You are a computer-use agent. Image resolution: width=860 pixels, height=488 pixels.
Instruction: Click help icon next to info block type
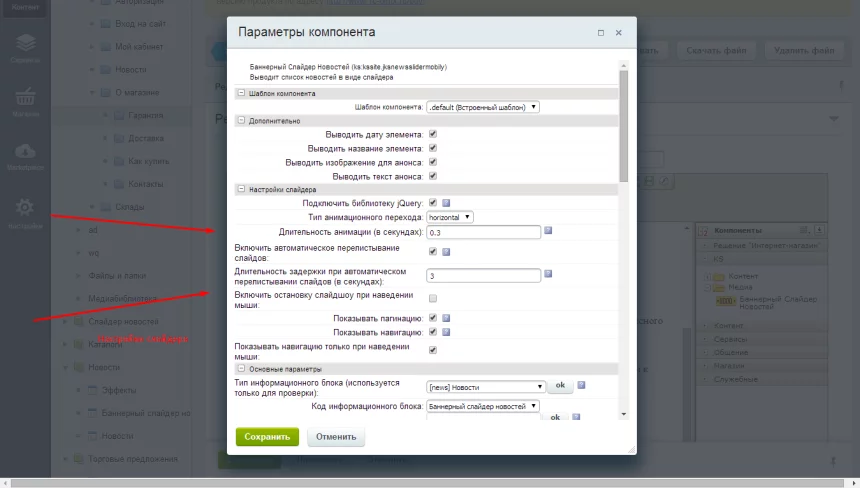[581, 385]
